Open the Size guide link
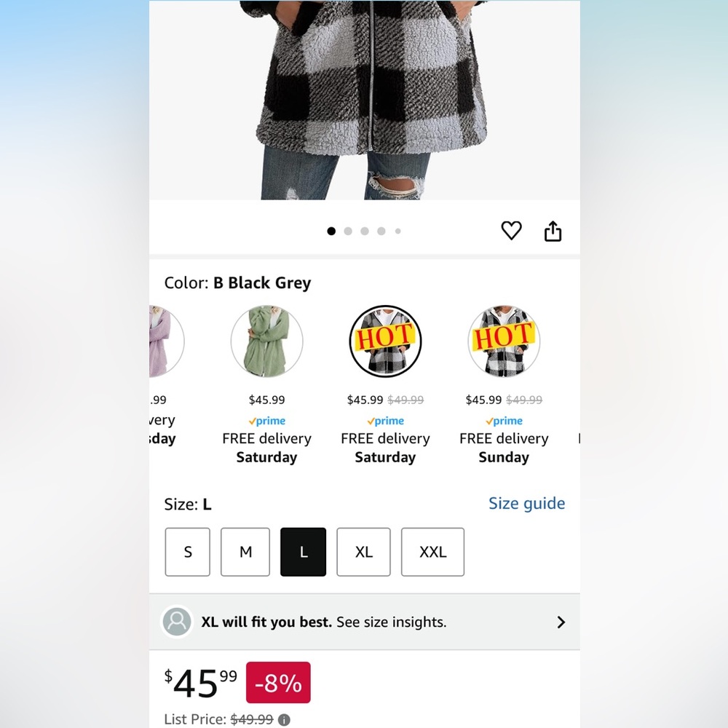This screenshot has width=728, height=728. (x=526, y=503)
